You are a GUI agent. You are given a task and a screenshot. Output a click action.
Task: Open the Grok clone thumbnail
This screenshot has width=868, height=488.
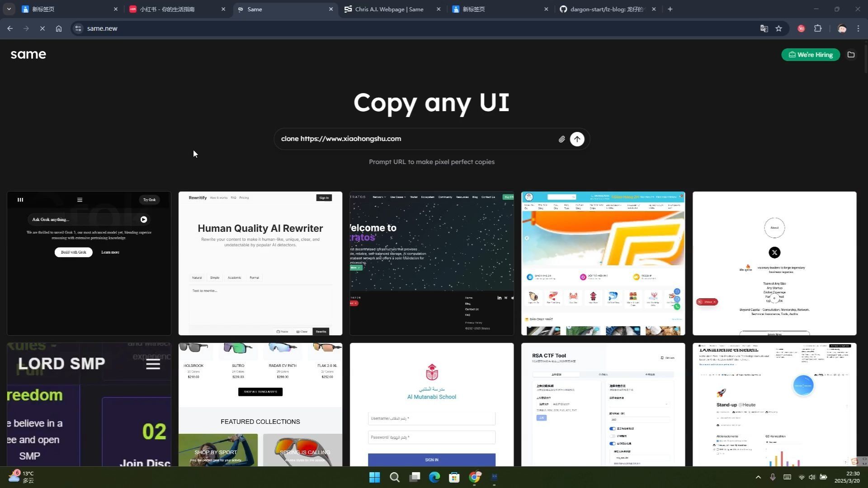pos(89,263)
